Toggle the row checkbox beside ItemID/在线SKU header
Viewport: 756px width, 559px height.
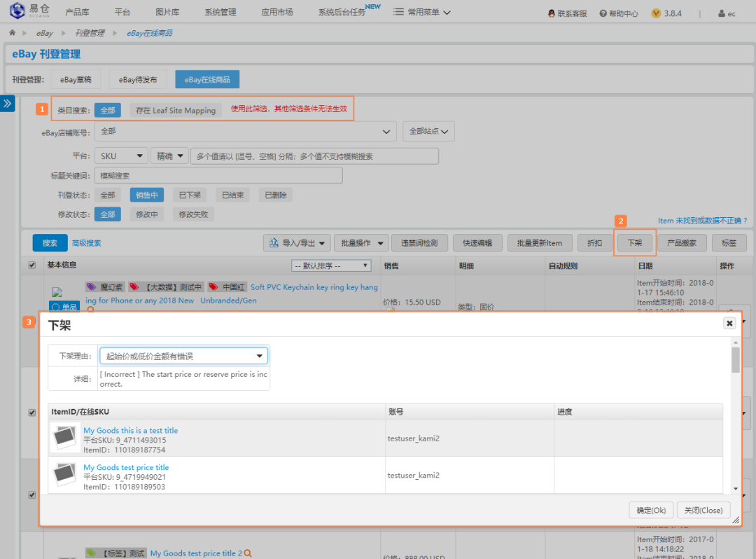click(x=31, y=413)
